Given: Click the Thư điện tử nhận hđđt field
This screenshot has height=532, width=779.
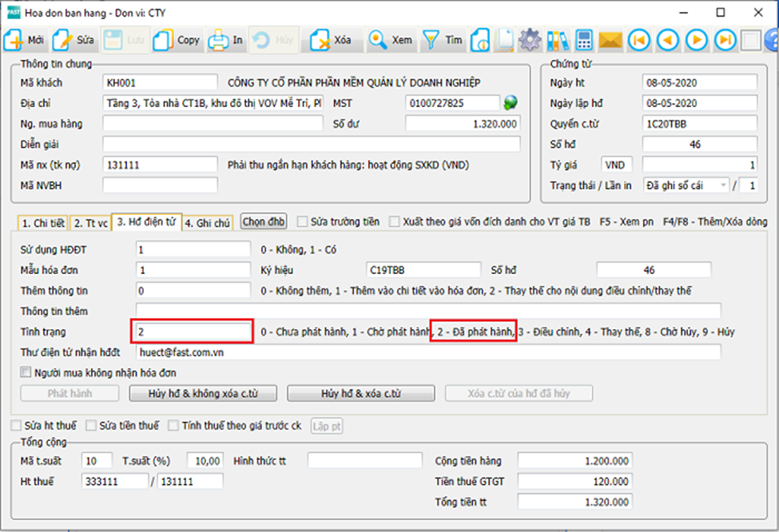Looking at the screenshot, I should (x=427, y=351).
